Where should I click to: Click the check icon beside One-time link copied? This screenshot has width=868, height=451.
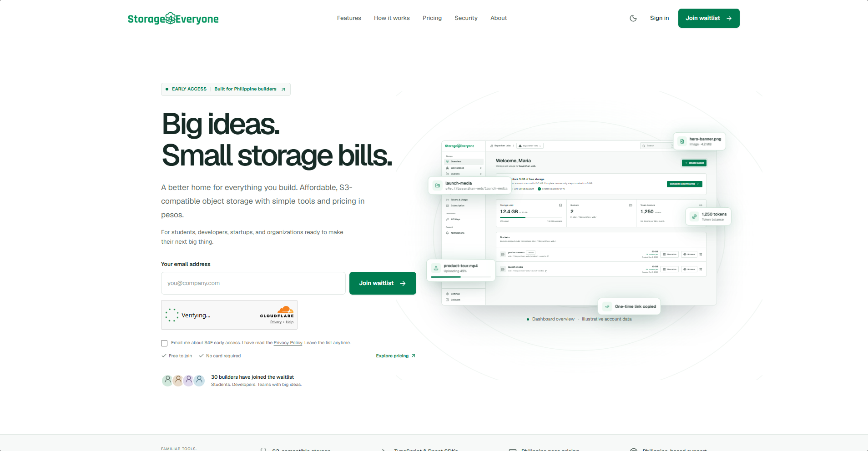[607, 306]
